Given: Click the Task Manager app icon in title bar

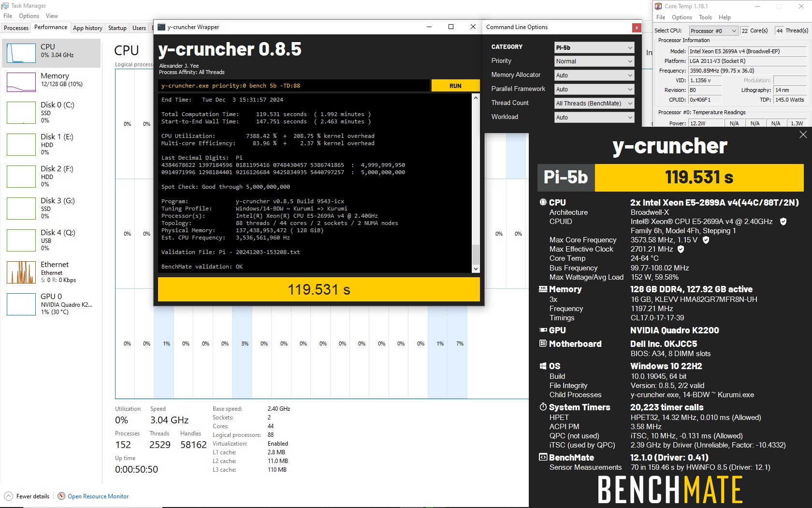Looking at the screenshot, I should tap(5, 6).
